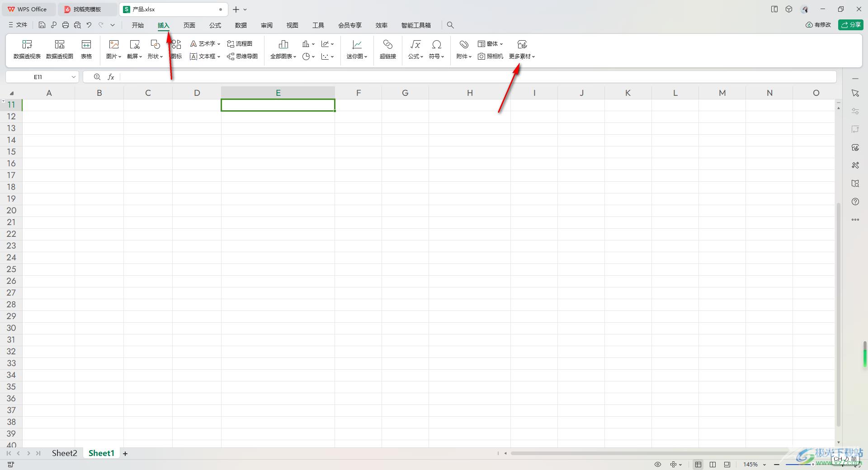Expand the scatter chart type dropdown

(x=332, y=56)
